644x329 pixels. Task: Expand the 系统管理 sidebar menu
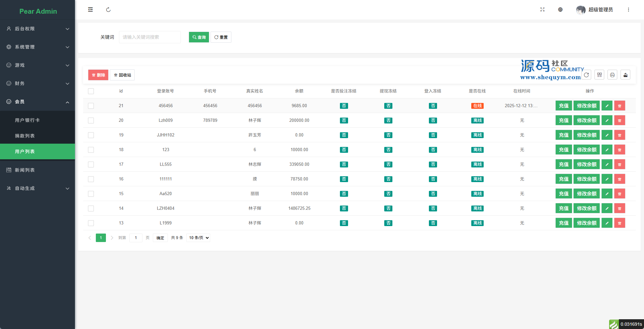(37, 47)
